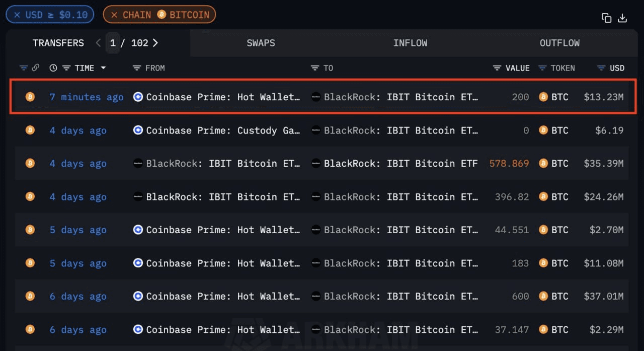Click the filter icon next to FROM
The width and height of the screenshot is (644, 351).
(136, 68)
